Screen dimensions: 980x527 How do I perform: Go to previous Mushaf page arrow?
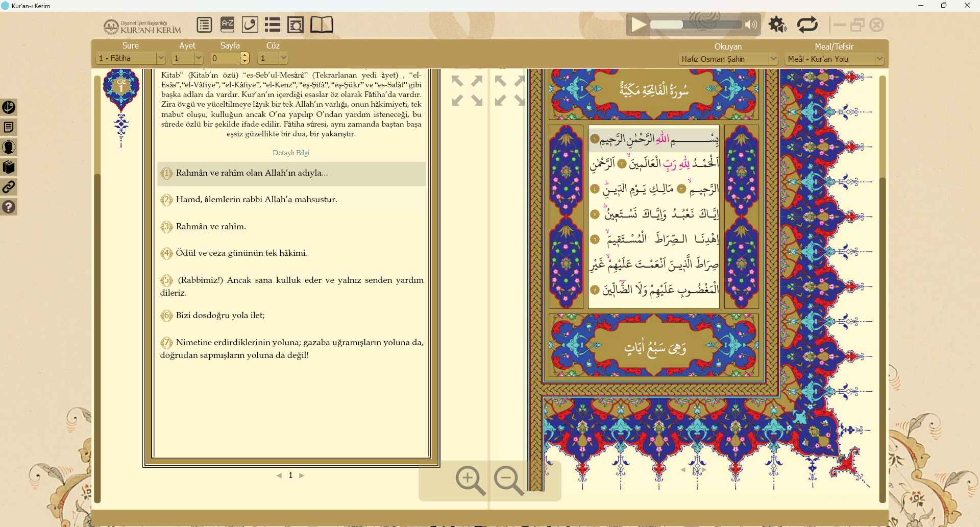coord(683,470)
